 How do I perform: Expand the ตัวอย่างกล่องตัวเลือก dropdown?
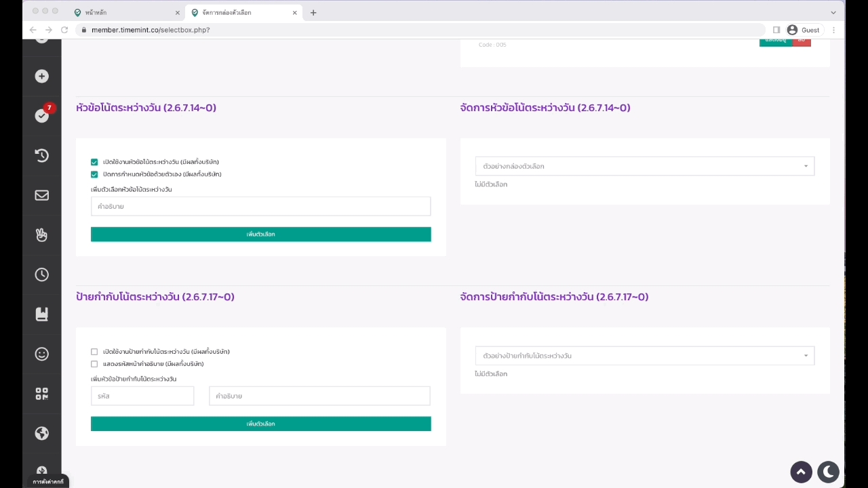(x=644, y=166)
